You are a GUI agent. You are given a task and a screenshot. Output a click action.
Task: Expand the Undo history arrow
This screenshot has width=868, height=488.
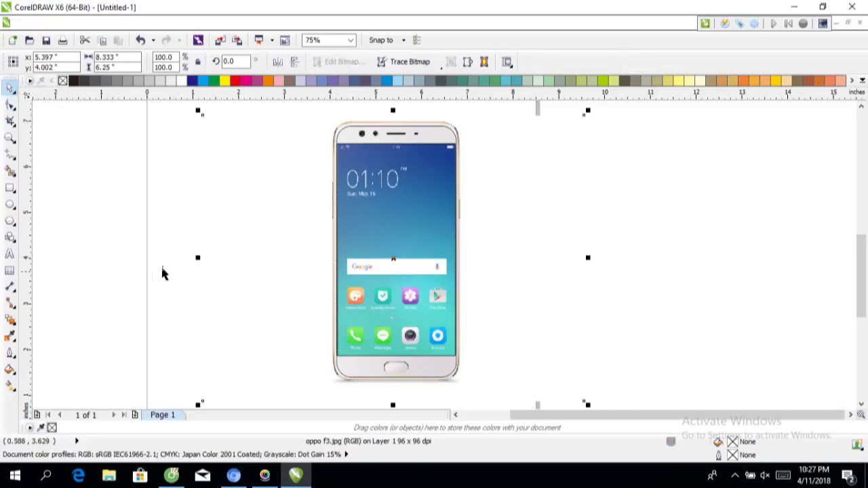click(x=153, y=40)
